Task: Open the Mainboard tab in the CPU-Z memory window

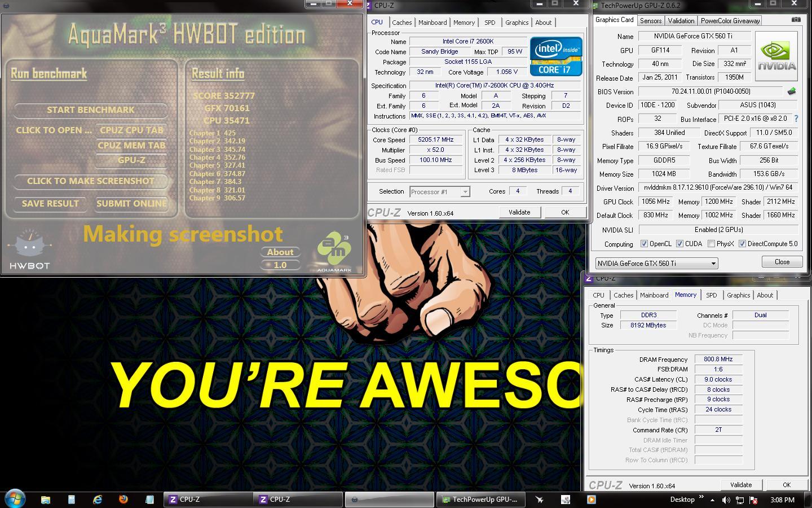Action: coord(654,295)
